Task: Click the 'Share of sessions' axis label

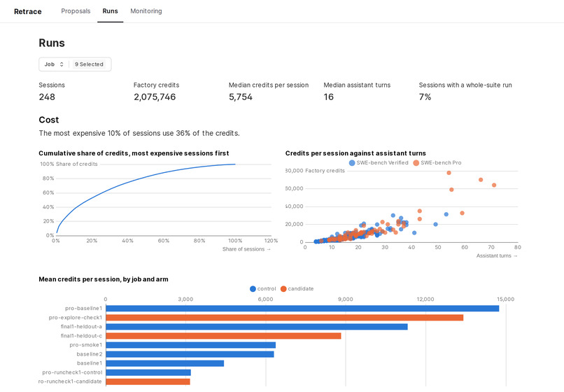Action: point(246,249)
